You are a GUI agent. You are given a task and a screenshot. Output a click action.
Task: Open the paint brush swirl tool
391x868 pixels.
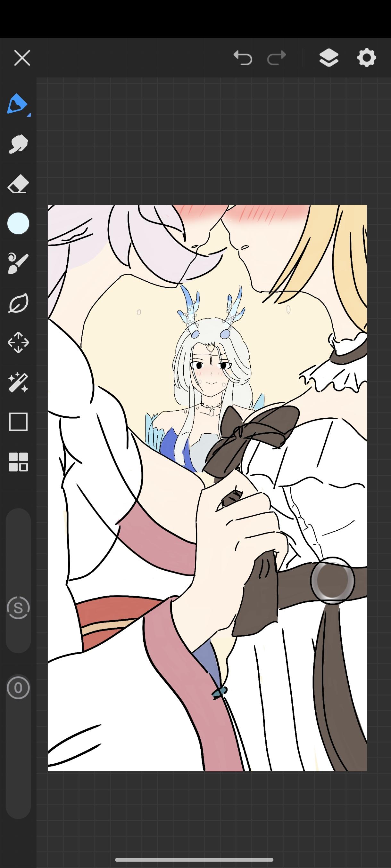(x=18, y=263)
